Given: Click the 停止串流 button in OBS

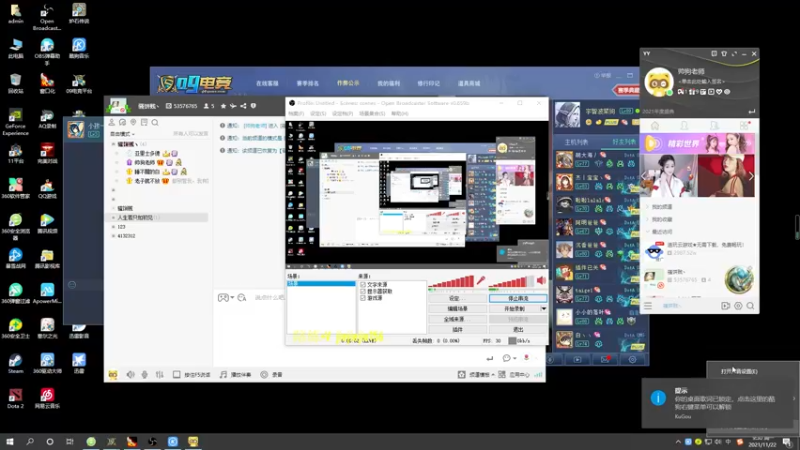Looking at the screenshot, I should [x=518, y=298].
